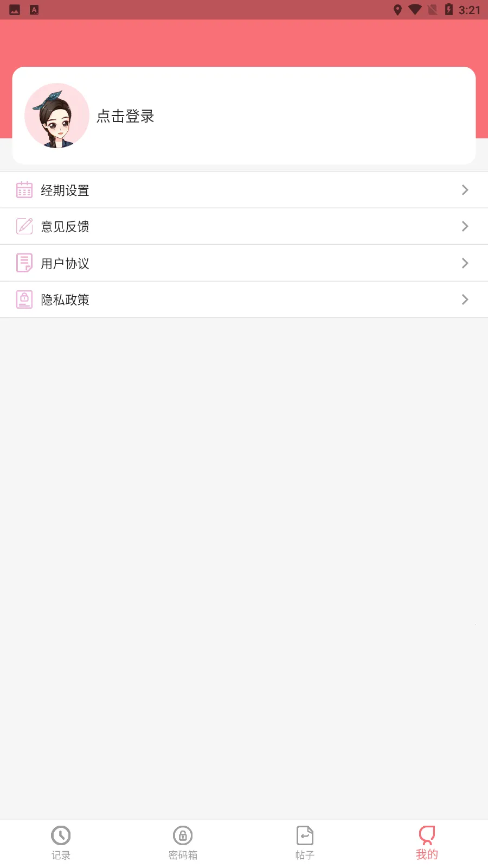Tap the location icon in status bar
The height and width of the screenshot is (868, 488).
(397, 10)
